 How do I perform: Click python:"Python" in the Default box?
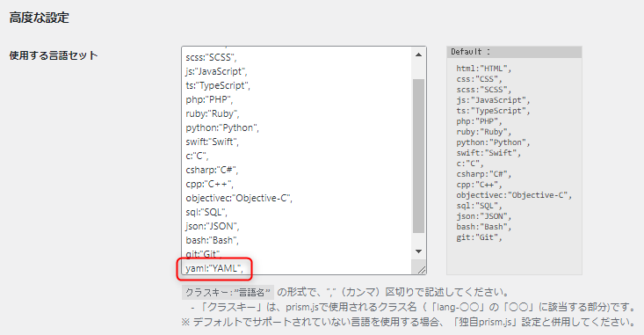pos(493,142)
